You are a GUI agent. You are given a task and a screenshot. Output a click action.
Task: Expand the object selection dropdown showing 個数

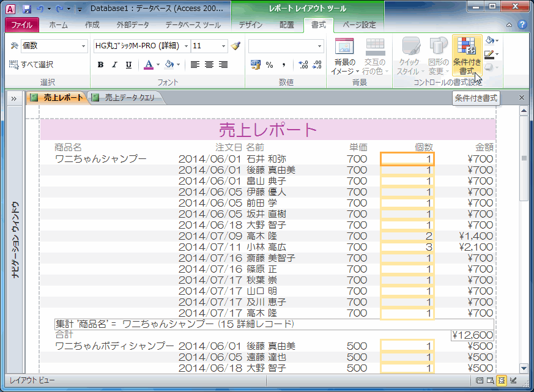84,46
